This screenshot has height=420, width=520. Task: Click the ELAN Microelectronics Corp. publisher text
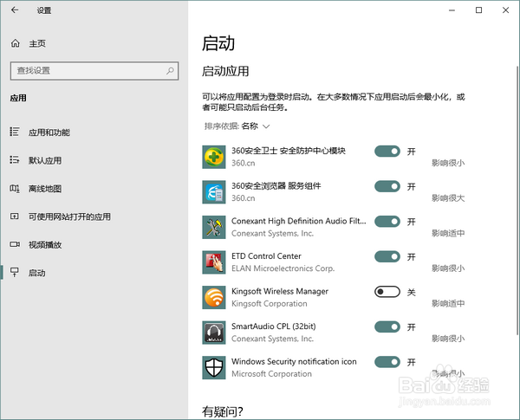click(x=283, y=268)
